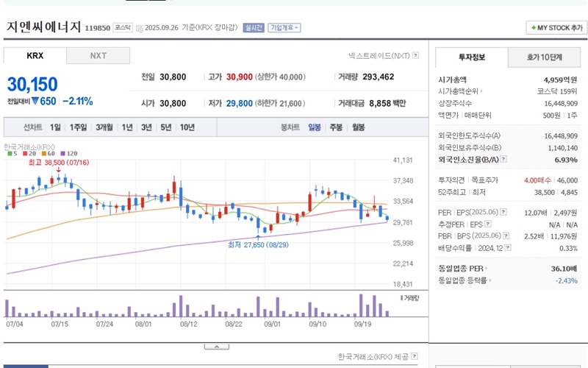
Task: Click help icon next to 한국거래소(KRX) 제공
Action: [415, 355]
